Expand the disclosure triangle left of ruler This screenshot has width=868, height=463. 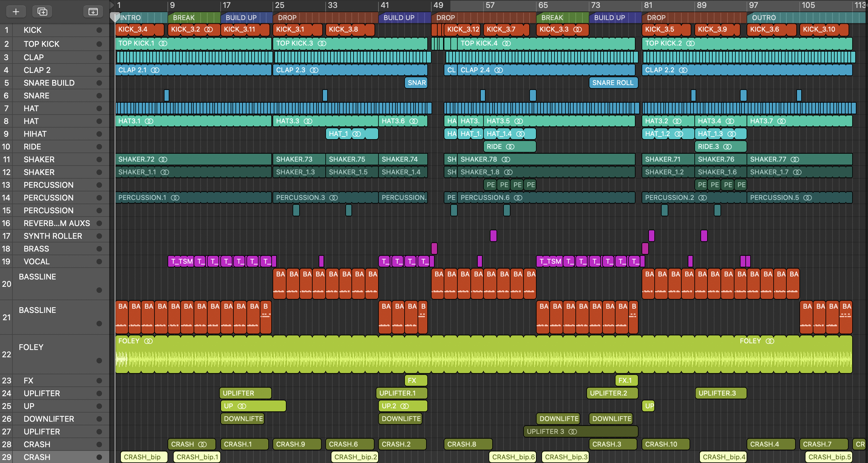[112, 5]
